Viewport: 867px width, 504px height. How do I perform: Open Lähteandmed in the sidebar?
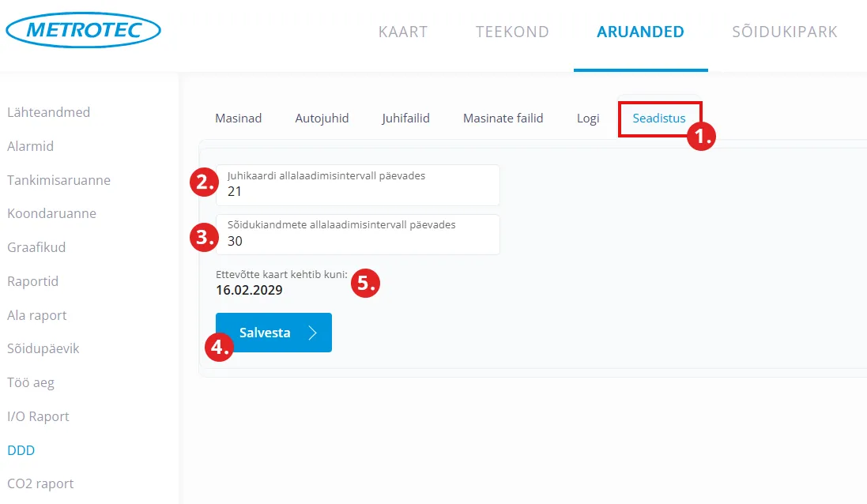(x=48, y=112)
